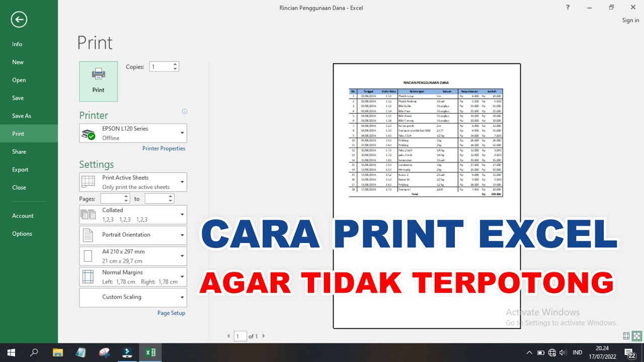Viewport: 644px width, 362px height.
Task: Open the Info menu item
Action: [x=17, y=44]
